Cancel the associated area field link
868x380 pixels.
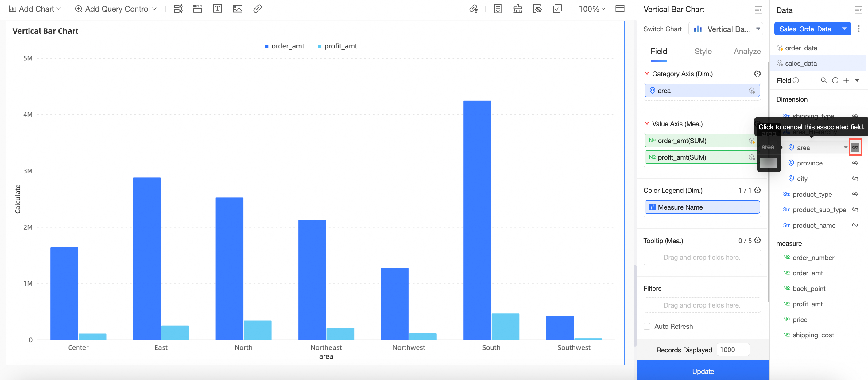pyautogui.click(x=855, y=147)
